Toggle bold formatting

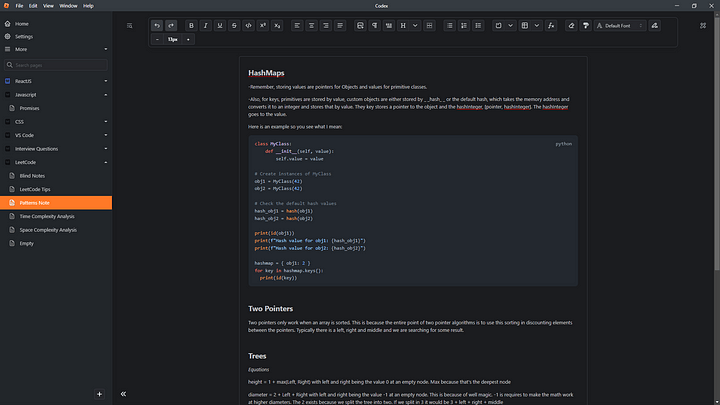click(191, 25)
